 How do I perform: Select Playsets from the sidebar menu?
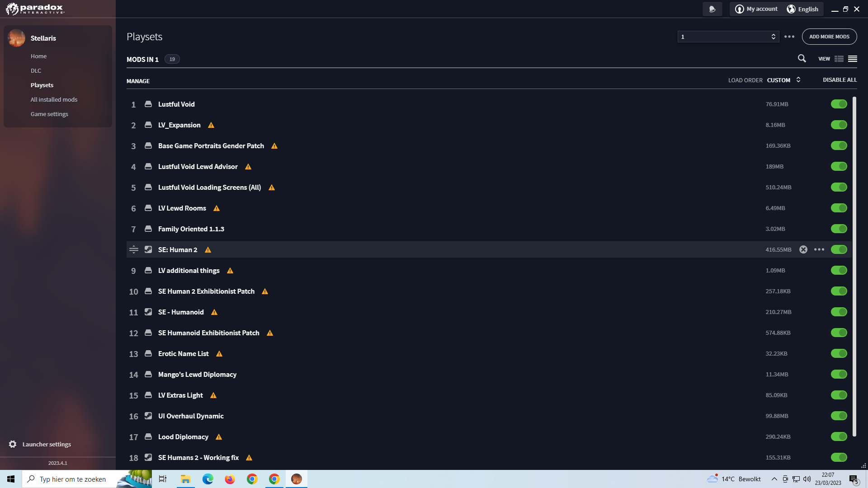(42, 84)
